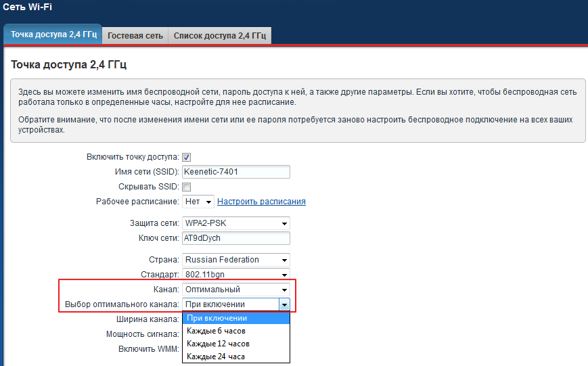Enable the Скрывать SSID checkbox
This screenshot has width=588, height=366.
point(187,187)
